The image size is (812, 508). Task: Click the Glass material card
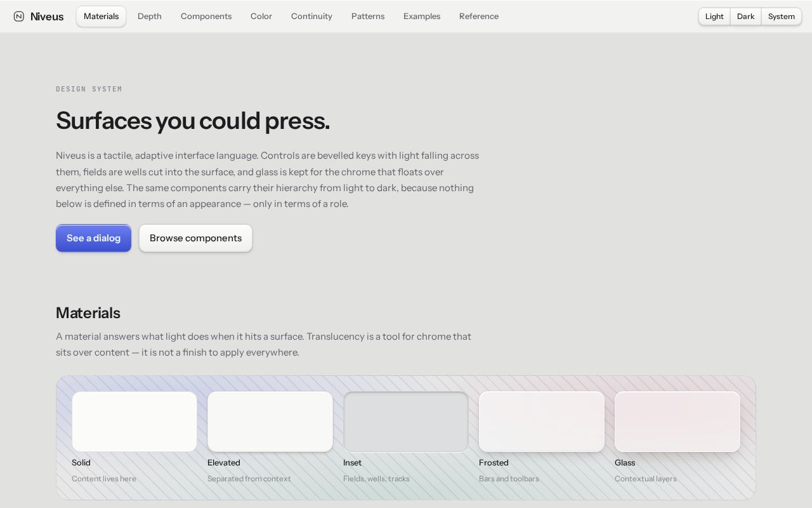pos(678,422)
